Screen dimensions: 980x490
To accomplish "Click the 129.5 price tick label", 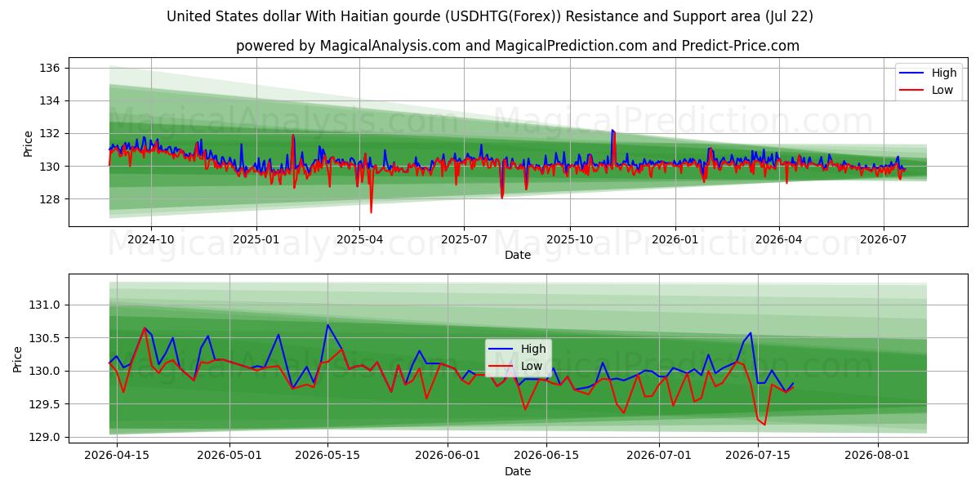I will (46, 404).
